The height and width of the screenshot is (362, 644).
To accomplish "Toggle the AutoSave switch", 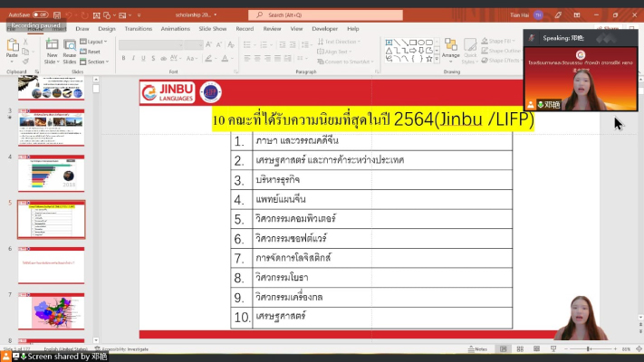I will (40, 14).
